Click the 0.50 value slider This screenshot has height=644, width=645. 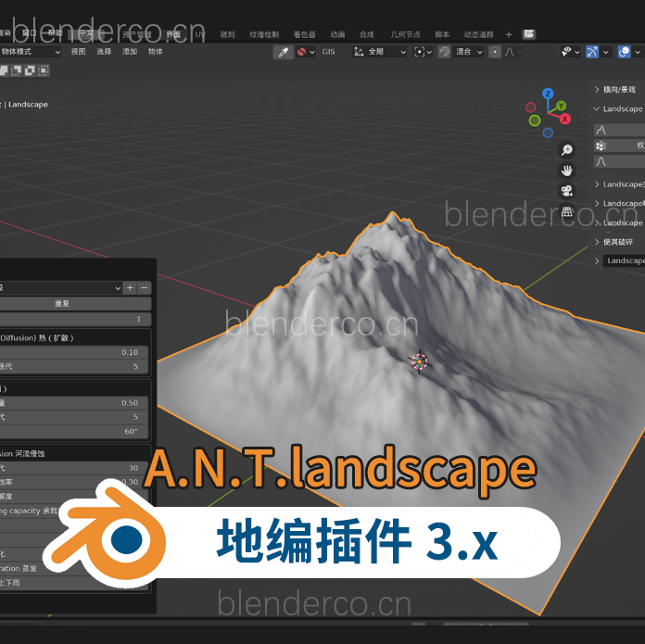(74, 403)
